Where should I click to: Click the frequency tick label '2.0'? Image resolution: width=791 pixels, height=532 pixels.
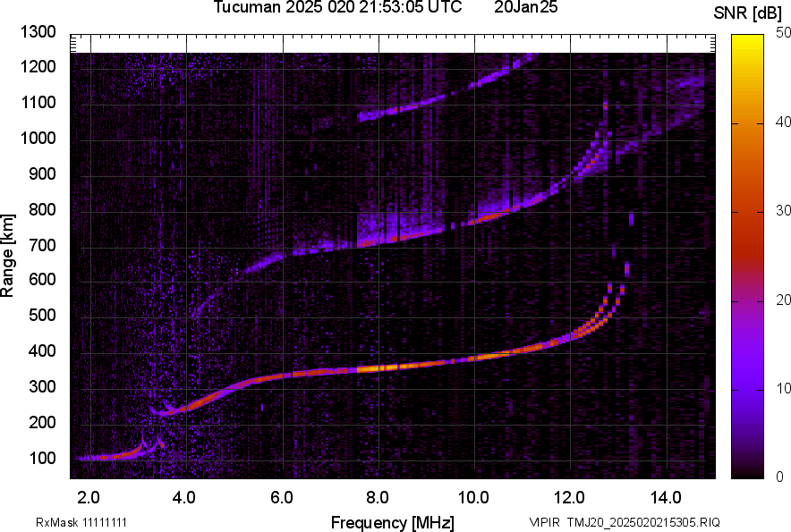pos(89,498)
